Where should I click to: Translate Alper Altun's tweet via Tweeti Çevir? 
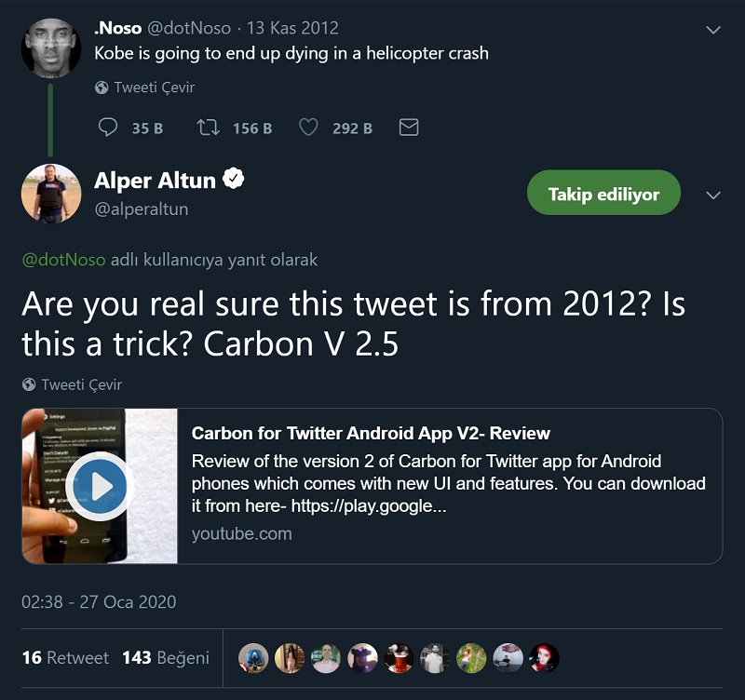click(x=81, y=384)
